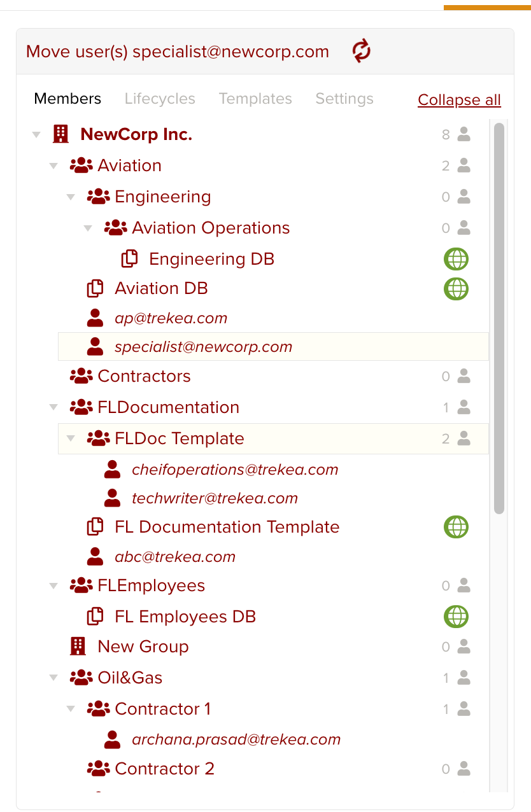The image size is (531, 812).
Task: Click the FL Documentation Template globe icon
Action: coord(456,527)
